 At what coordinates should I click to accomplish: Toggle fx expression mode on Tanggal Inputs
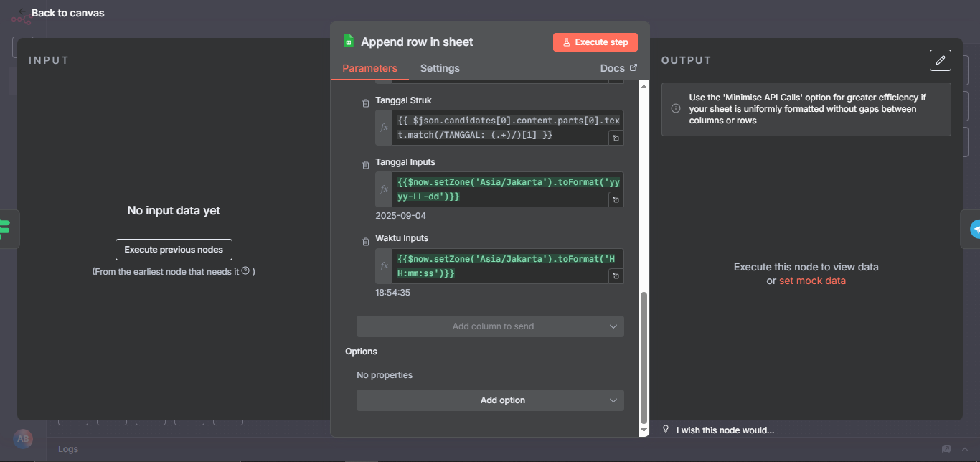point(384,189)
